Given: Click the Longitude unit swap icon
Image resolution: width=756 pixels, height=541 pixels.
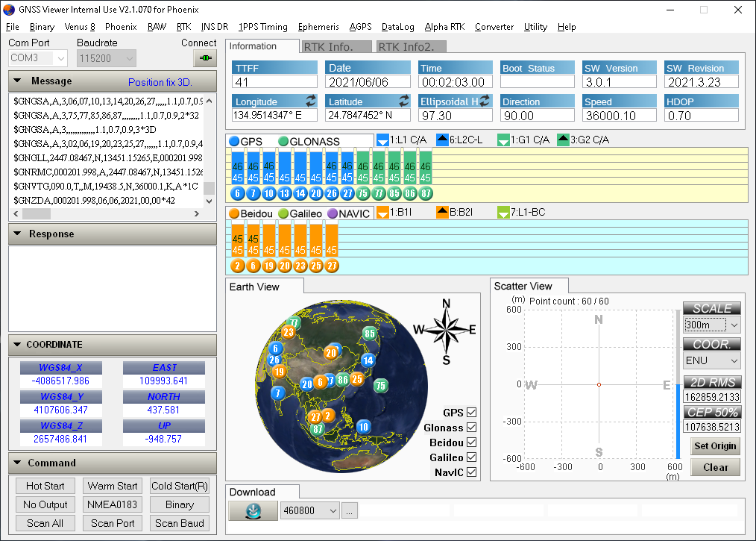Looking at the screenshot, I should pos(311,101).
